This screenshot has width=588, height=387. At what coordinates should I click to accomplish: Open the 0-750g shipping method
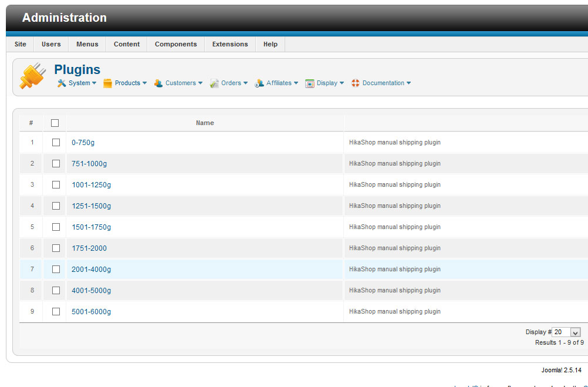(83, 143)
